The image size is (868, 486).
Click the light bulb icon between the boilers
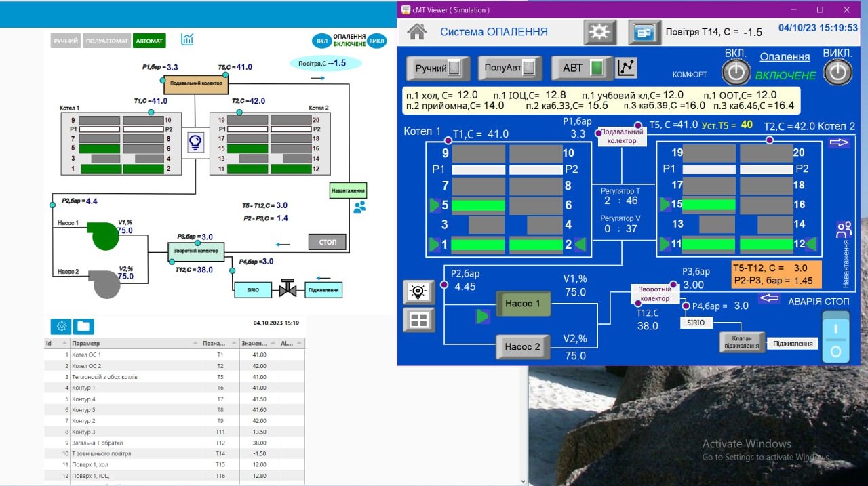195,142
